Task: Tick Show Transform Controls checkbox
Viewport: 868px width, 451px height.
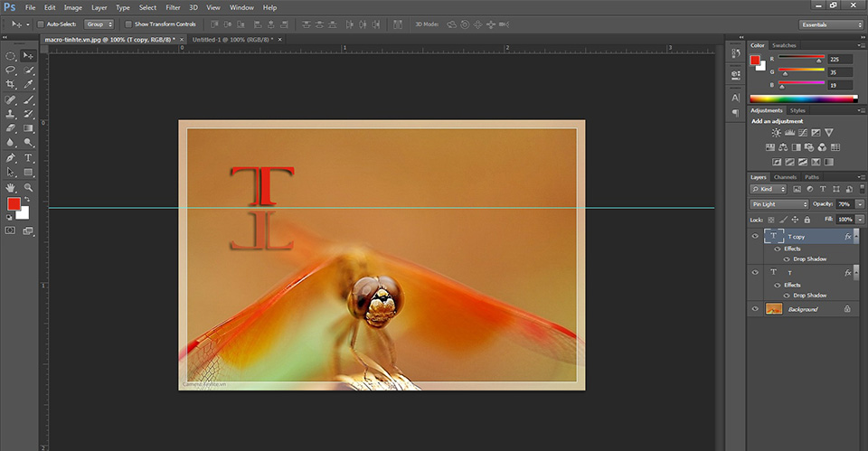Action: tap(128, 24)
